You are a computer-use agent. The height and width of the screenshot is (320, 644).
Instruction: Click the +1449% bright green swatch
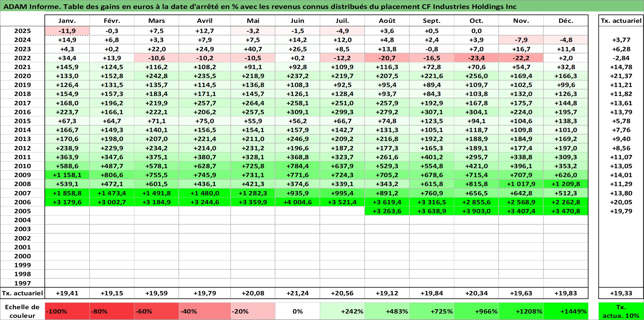tap(566, 311)
